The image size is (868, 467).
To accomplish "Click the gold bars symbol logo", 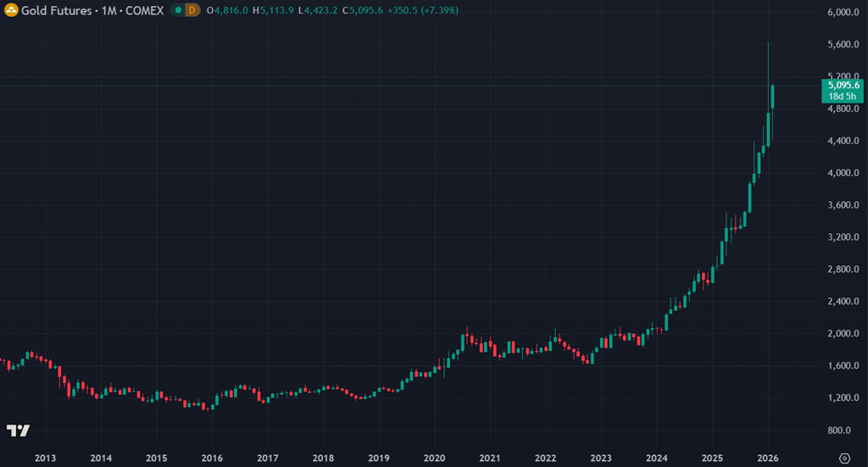I will tap(12, 9).
